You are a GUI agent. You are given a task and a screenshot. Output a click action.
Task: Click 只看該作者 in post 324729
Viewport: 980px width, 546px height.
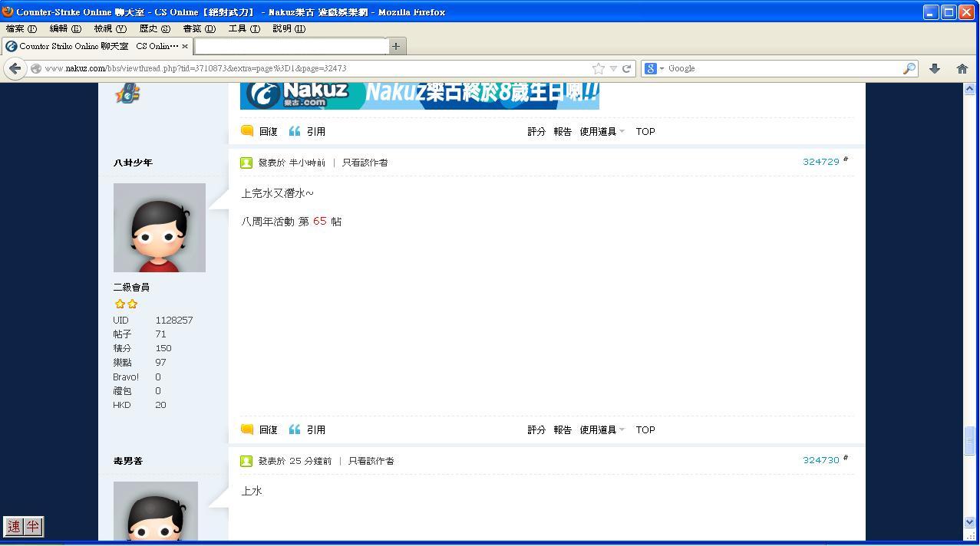tap(365, 163)
